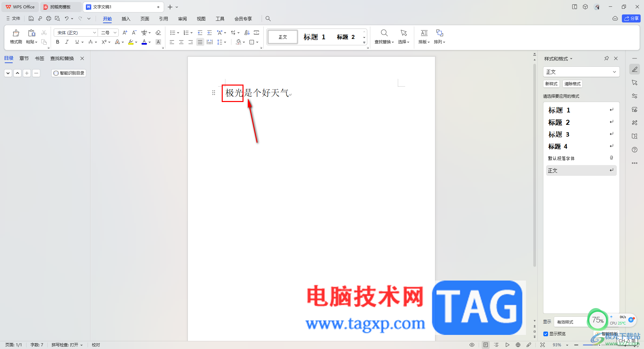Click the document vertical scrollbar

[535, 164]
